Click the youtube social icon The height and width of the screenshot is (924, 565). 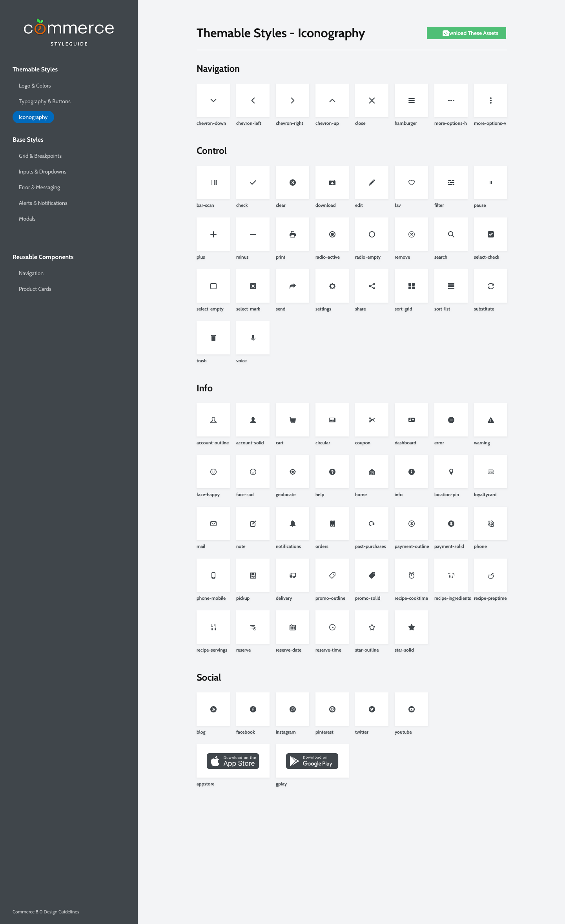[x=412, y=709]
